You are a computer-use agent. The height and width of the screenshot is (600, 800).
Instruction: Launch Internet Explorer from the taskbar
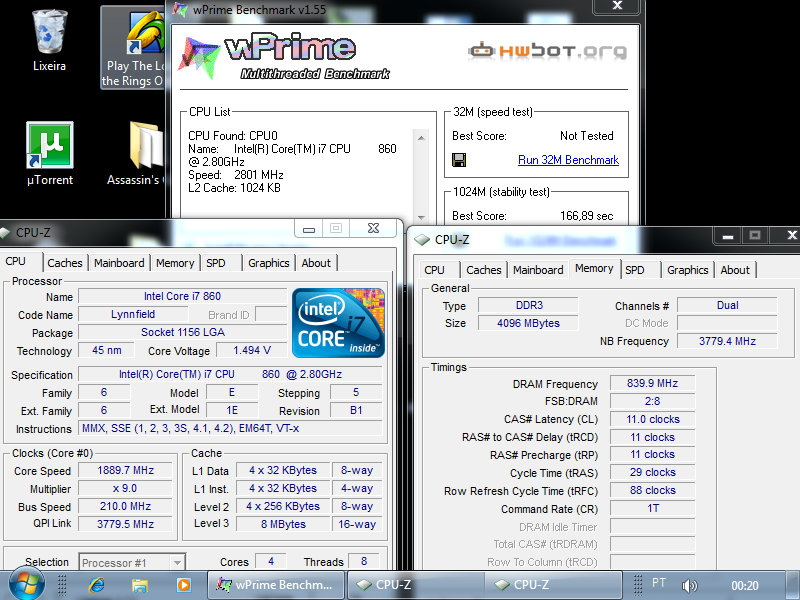tap(96, 585)
